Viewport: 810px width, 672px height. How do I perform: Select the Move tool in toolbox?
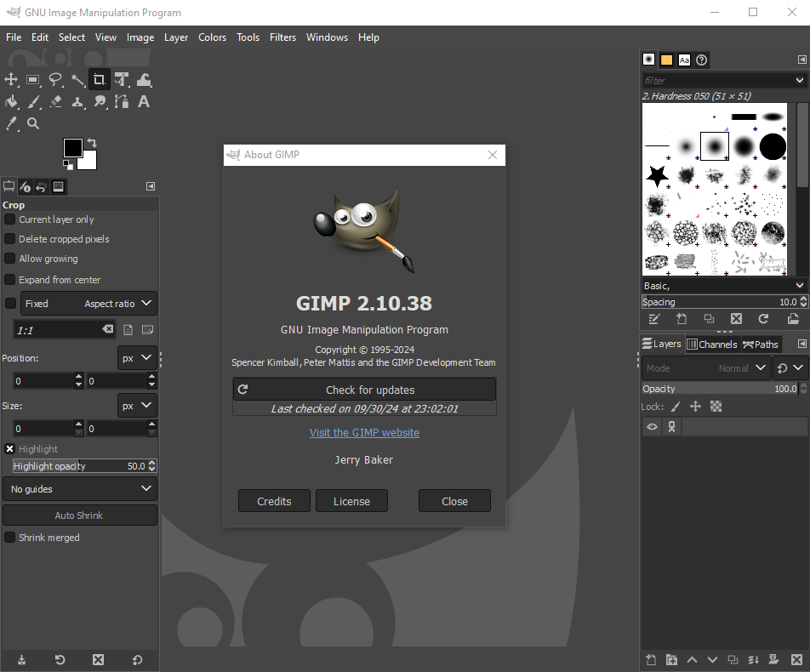pyautogui.click(x=11, y=80)
